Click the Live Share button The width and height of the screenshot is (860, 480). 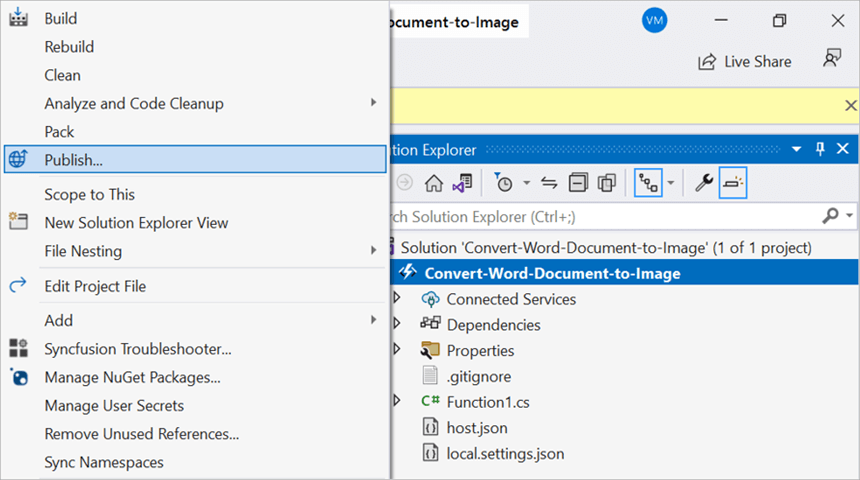pos(745,61)
